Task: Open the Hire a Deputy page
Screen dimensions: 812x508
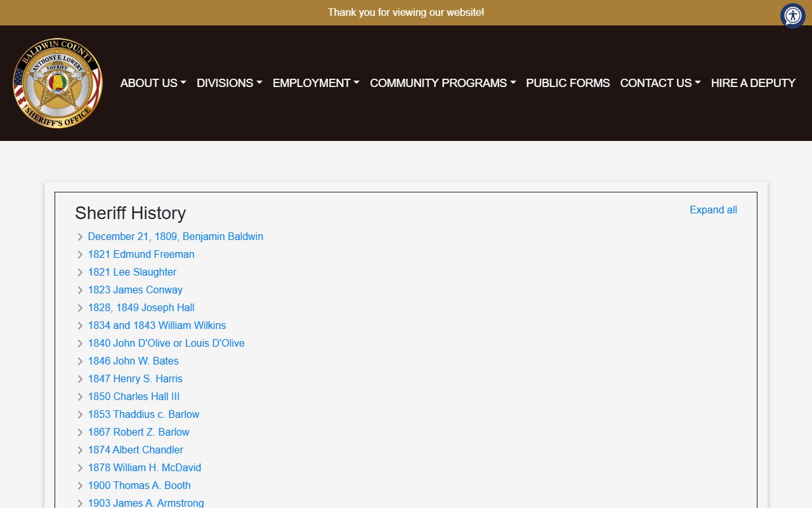Action: (753, 83)
